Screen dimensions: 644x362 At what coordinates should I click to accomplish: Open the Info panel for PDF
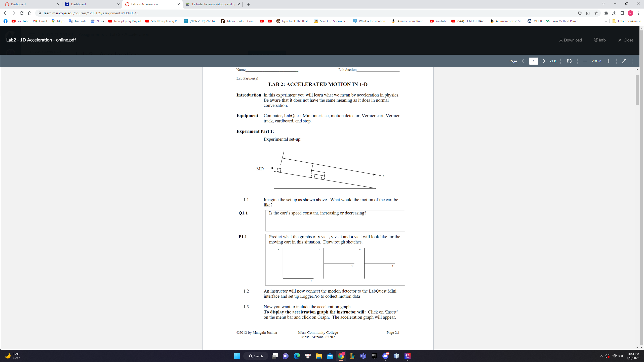click(600, 40)
